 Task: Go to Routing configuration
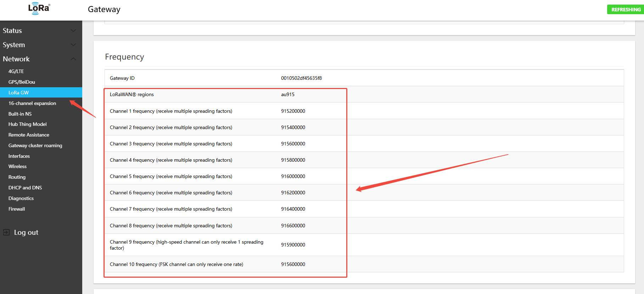pyautogui.click(x=17, y=177)
